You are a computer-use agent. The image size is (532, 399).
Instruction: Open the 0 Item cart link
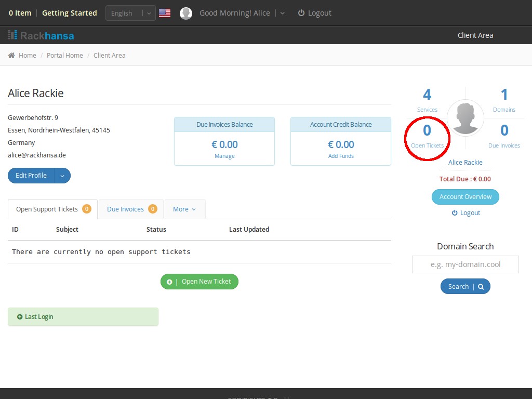pos(20,13)
